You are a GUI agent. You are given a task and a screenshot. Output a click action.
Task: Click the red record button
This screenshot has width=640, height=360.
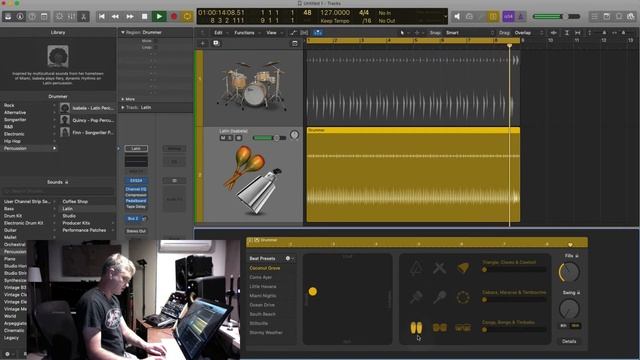point(174,16)
